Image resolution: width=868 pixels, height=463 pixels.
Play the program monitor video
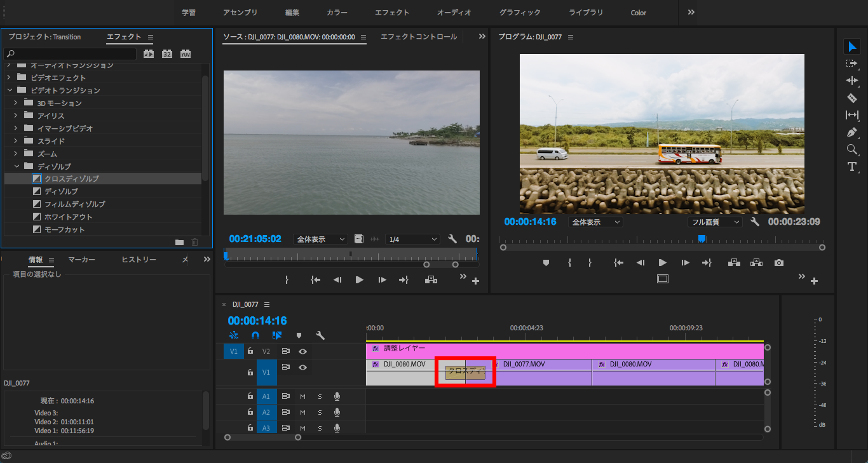[x=662, y=262]
